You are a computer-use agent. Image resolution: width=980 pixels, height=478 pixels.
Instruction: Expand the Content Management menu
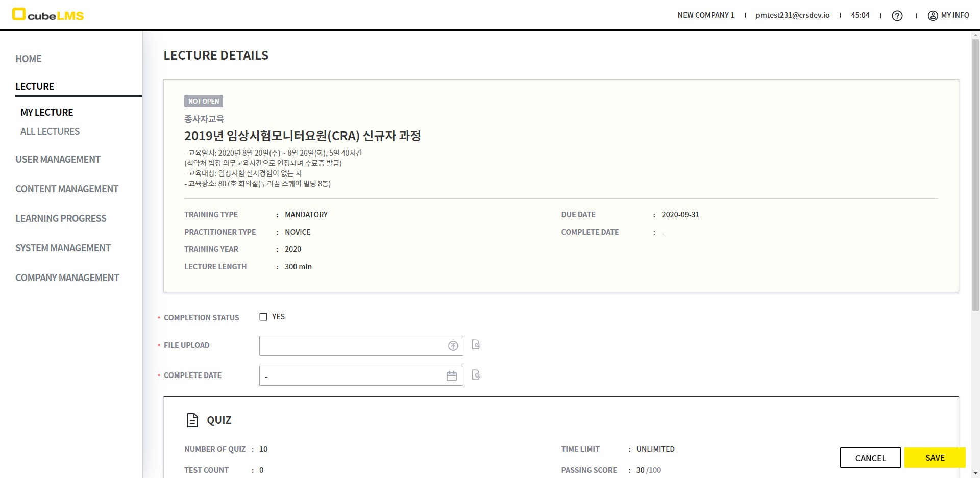(x=67, y=189)
